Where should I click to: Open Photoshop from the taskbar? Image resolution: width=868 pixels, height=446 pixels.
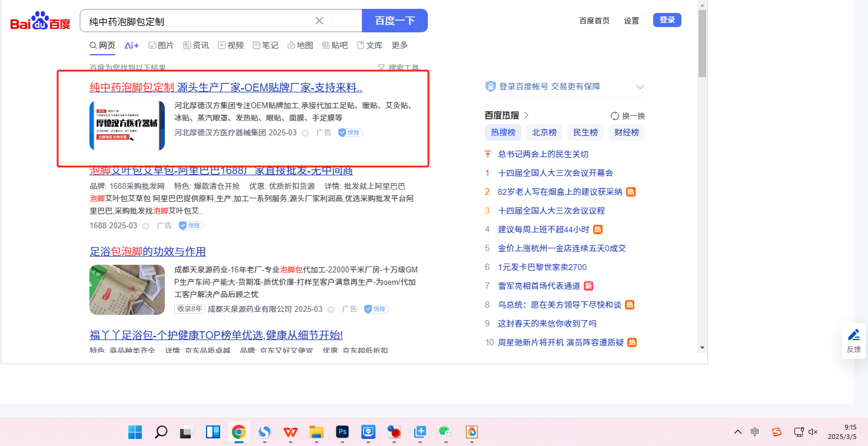click(x=342, y=432)
